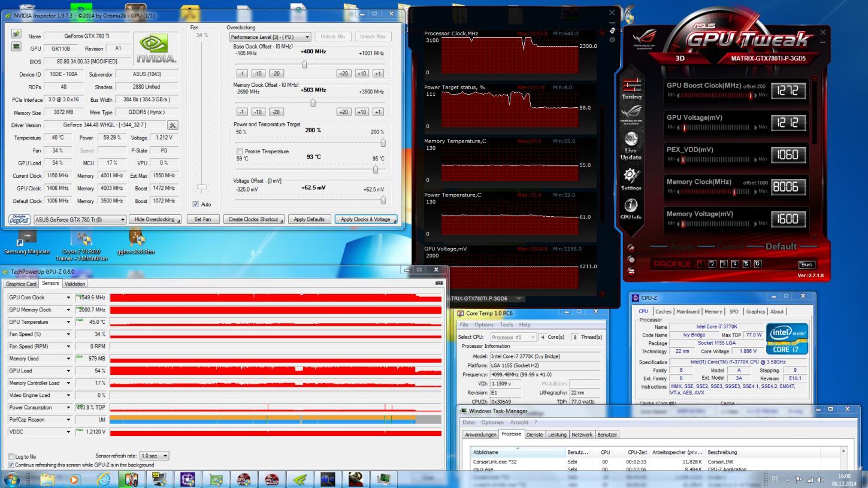Open the Mainboard tab in CPU-Z
The width and height of the screenshot is (868, 488).
tap(688, 311)
